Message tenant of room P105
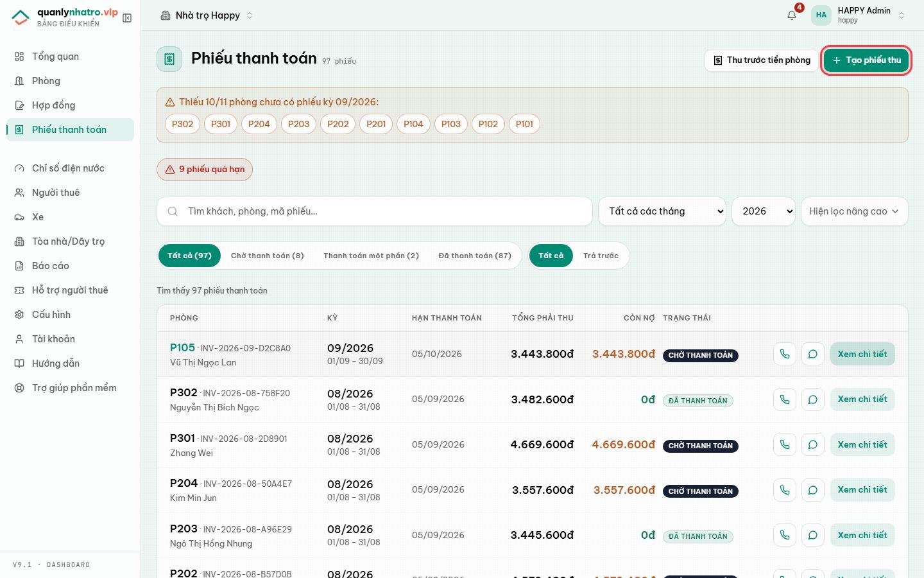The width and height of the screenshot is (924, 578). pyautogui.click(x=813, y=354)
